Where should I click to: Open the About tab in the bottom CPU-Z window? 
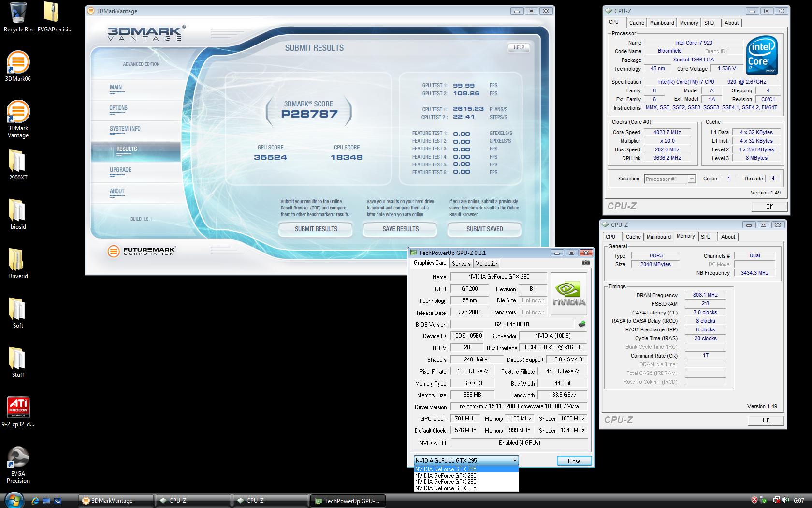728,237
